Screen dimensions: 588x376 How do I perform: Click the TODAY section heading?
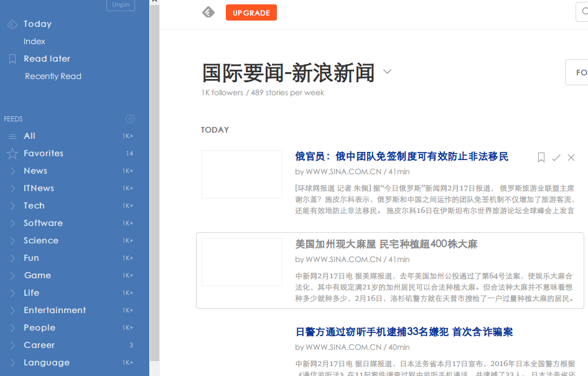pos(215,130)
